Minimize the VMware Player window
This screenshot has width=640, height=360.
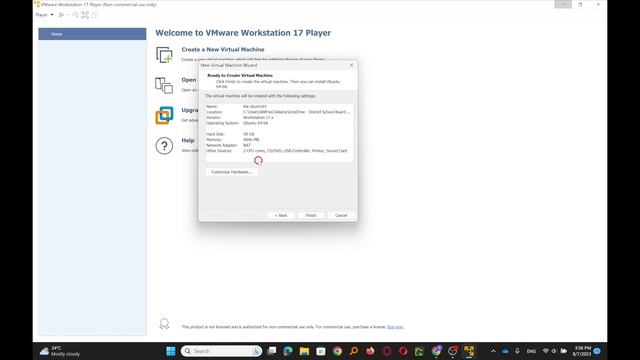pyautogui.click(x=563, y=4)
